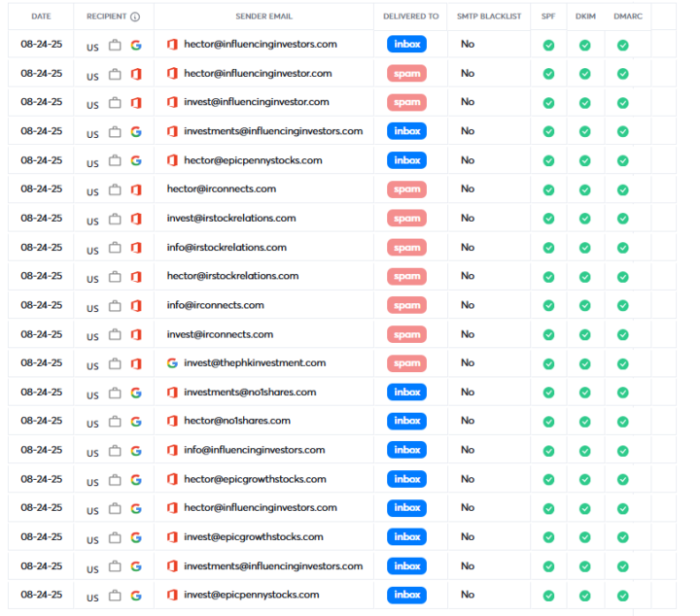Click DMARC check mark for invest@epicpennystocks.com
The height and width of the screenshot is (616, 700).
[x=623, y=596]
